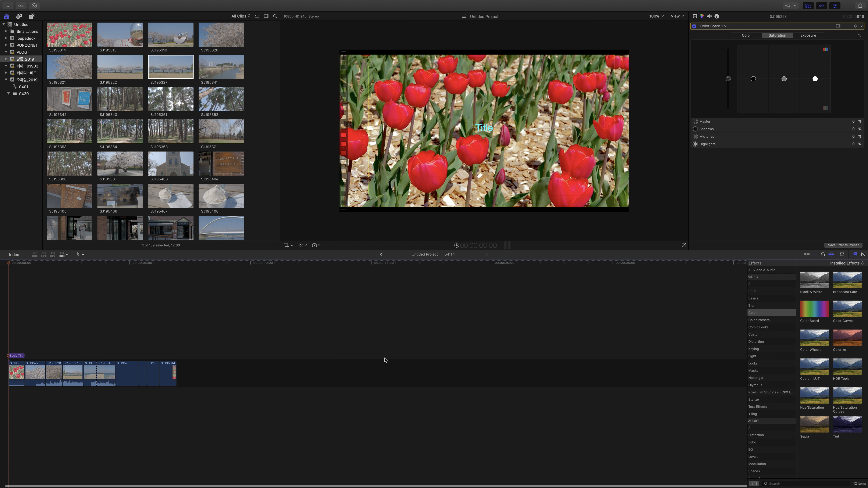Toggle the headphones audio skimming icon
868x488 pixels.
[823, 254]
